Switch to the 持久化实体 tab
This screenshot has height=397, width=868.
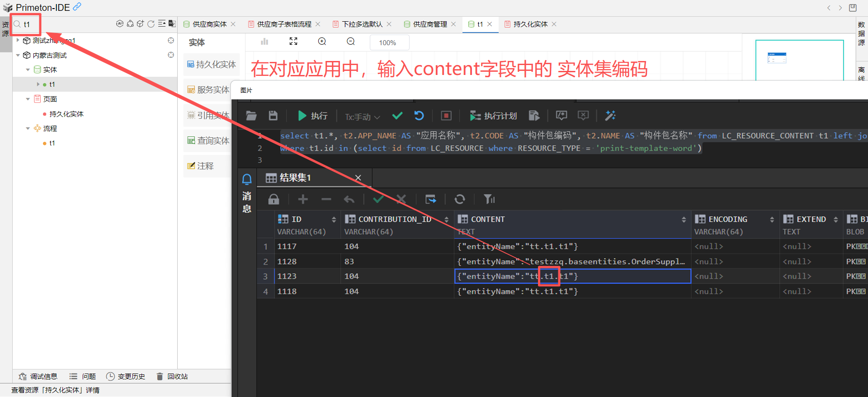pyautogui.click(x=530, y=24)
